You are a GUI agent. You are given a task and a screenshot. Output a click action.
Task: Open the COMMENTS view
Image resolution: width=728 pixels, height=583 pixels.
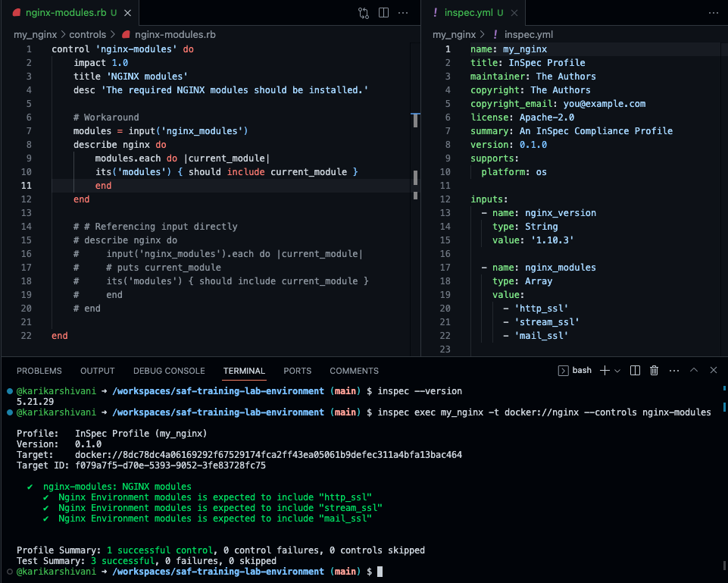(354, 370)
